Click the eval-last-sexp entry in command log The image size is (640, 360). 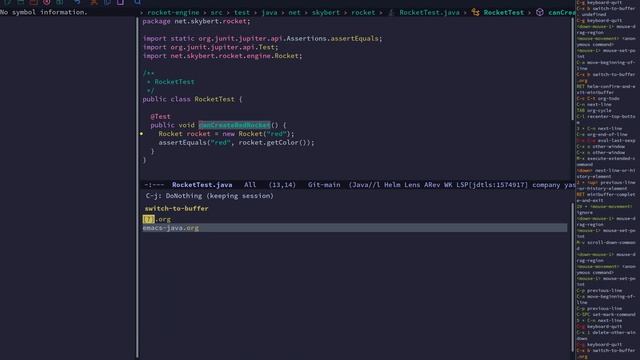pyautogui.click(x=606, y=140)
